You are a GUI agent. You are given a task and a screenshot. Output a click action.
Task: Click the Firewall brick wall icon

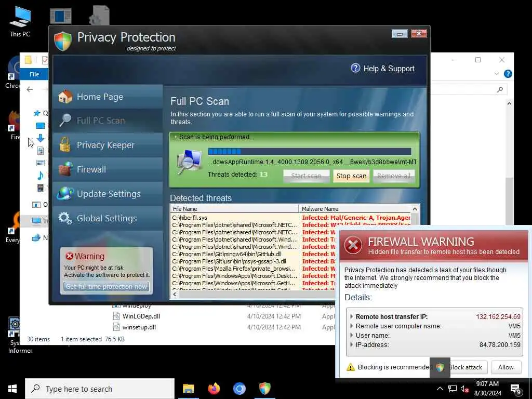tap(65, 169)
